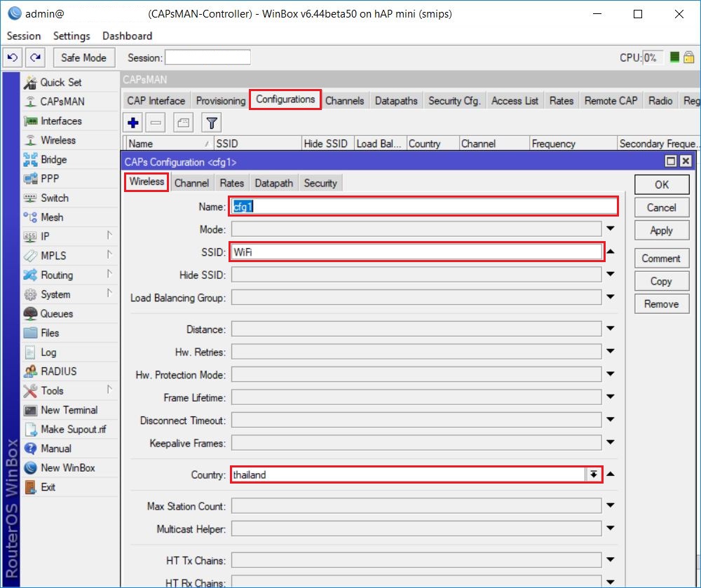The height and width of the screenshot is (588, 701).
Task: Sort by the Frequency column header
Action: 573,144
